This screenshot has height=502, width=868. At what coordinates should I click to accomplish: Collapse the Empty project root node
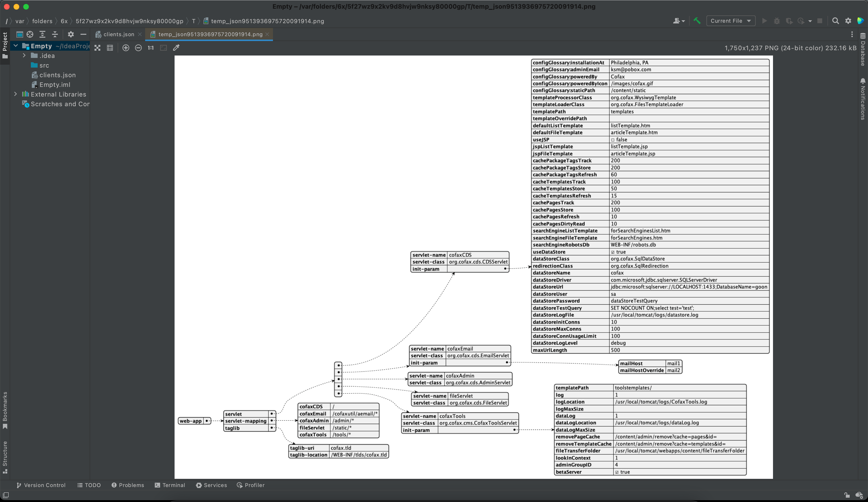point(15,46)
